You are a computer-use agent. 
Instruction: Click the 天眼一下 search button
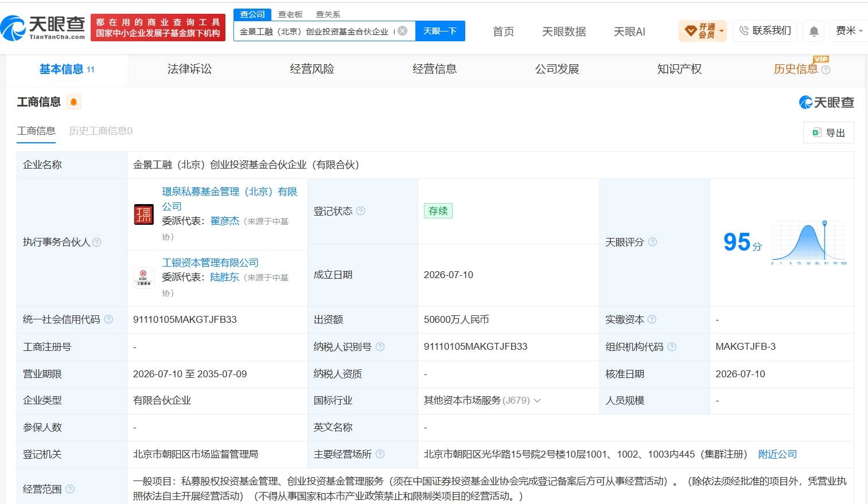(x=440, y=31)
